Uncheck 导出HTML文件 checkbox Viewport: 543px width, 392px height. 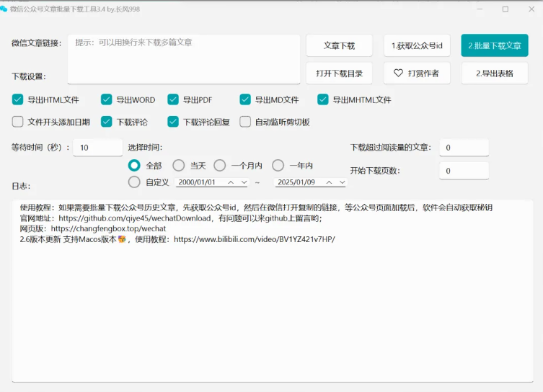[17, 99]
